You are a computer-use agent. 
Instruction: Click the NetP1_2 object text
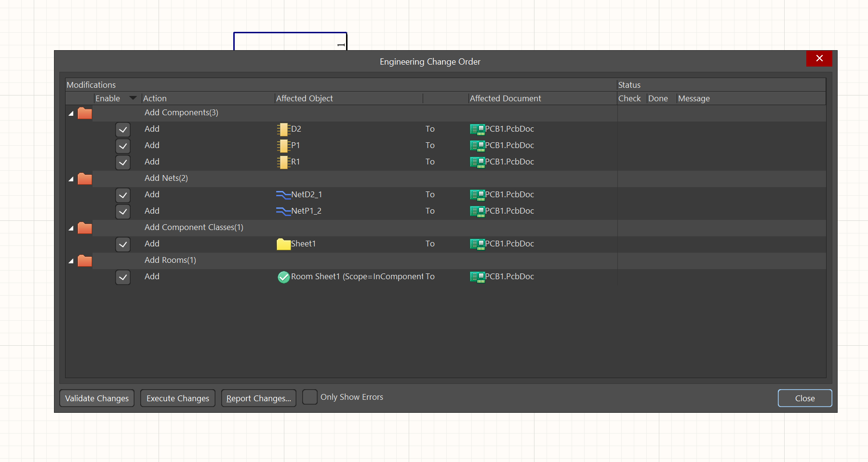coord(306,211)
